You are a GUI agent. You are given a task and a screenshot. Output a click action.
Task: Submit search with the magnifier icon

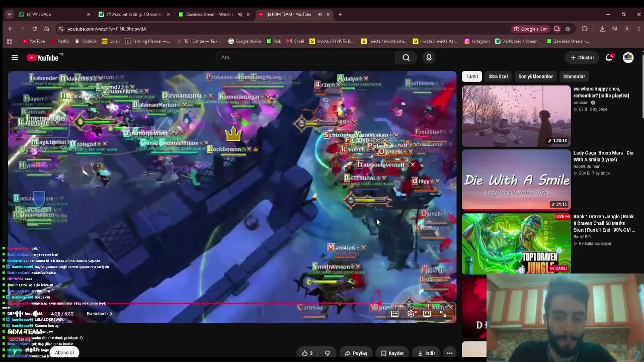(406, 58)
